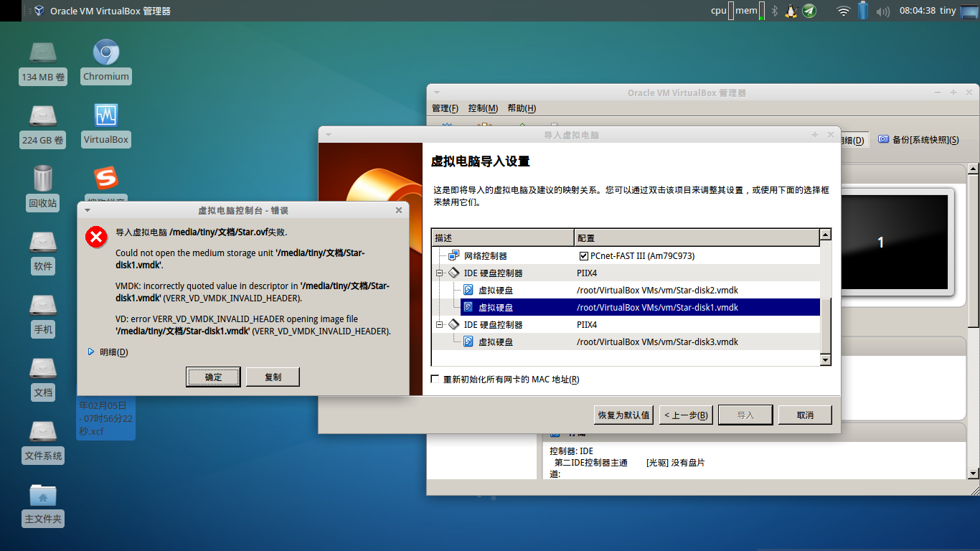Click the Tux penguin tray icon
This screenshot has height=551, width=980.
(791, 11)
